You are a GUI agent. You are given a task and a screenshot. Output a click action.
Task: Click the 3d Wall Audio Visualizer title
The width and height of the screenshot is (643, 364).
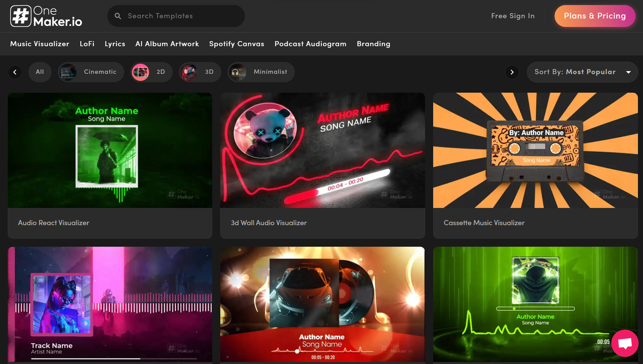(x=269, y=223)
